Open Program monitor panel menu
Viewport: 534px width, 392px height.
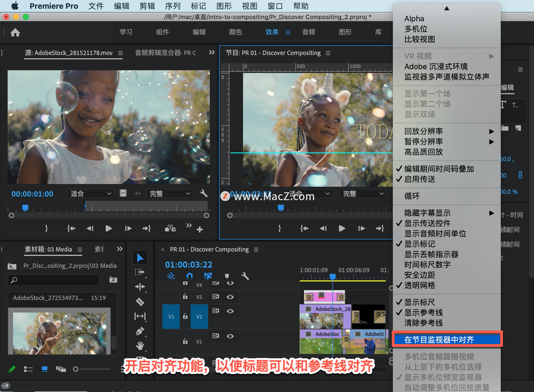pyautogui.click(x=328, y=53)
